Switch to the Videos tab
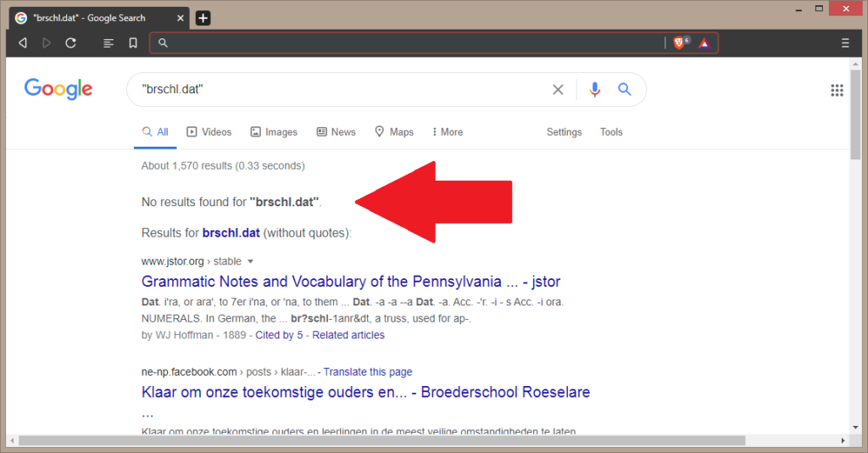Image resolution: width=868 pixels, height=453 pixels. pos(209,131)
